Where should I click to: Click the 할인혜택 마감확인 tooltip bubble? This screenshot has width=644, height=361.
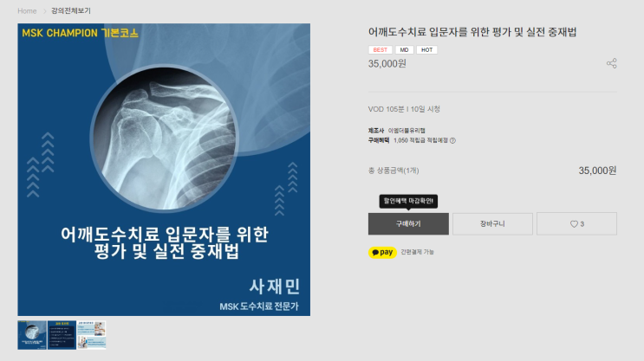pyautogui.click(x=408, y=201)
